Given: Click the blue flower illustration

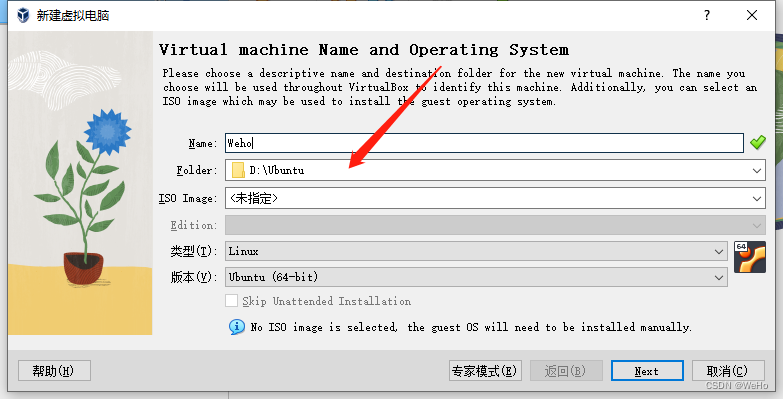Looking at the screenshot, I should pos(108,132).
